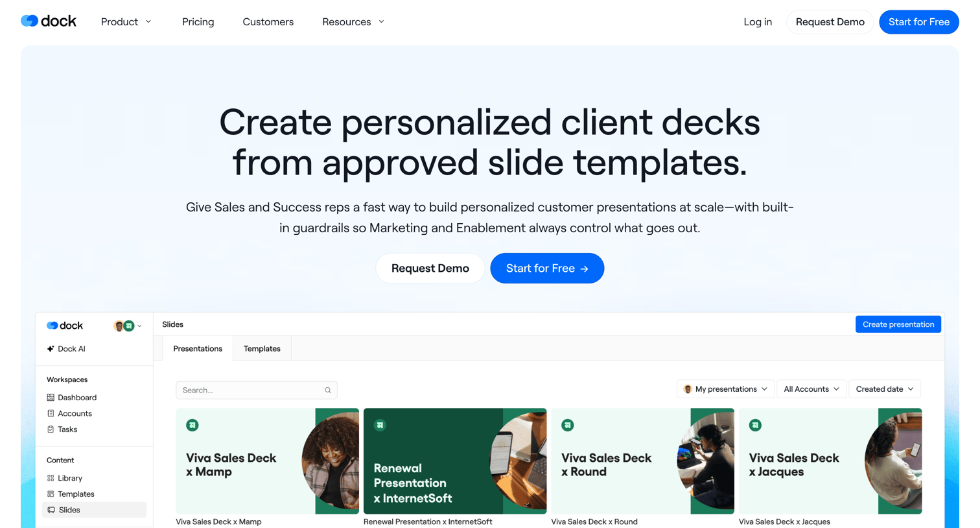Expand the Resources dropdown menu

click(x=353, y=22)
